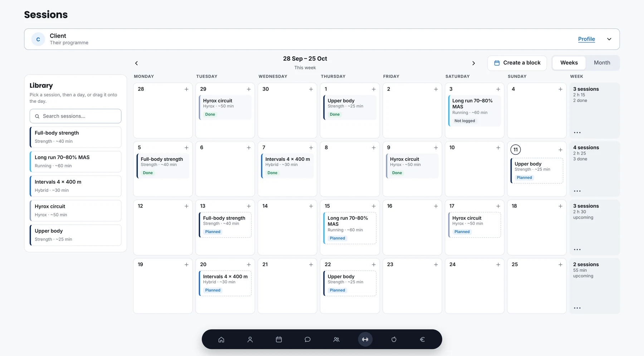Viewport: 644px width, 356px height.
Task: Open the group clients nav icon
Action: (x=336, y=340)
